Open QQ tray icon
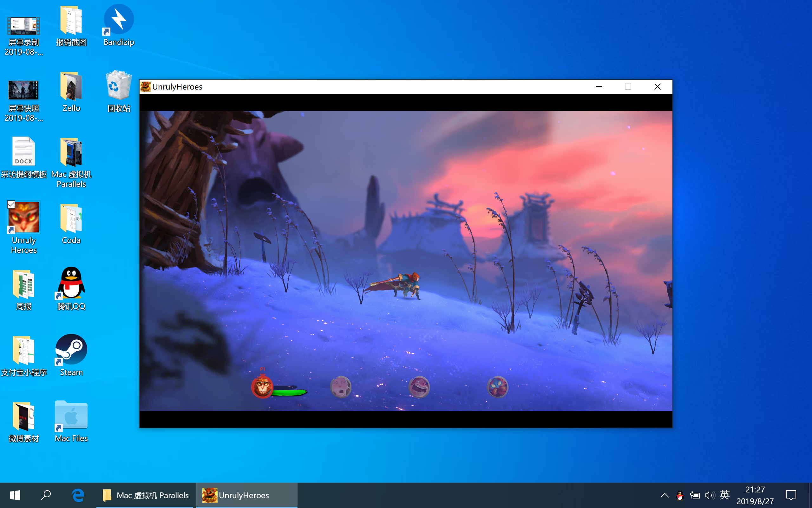Screen dimensions: 812x508 (680, 496)
